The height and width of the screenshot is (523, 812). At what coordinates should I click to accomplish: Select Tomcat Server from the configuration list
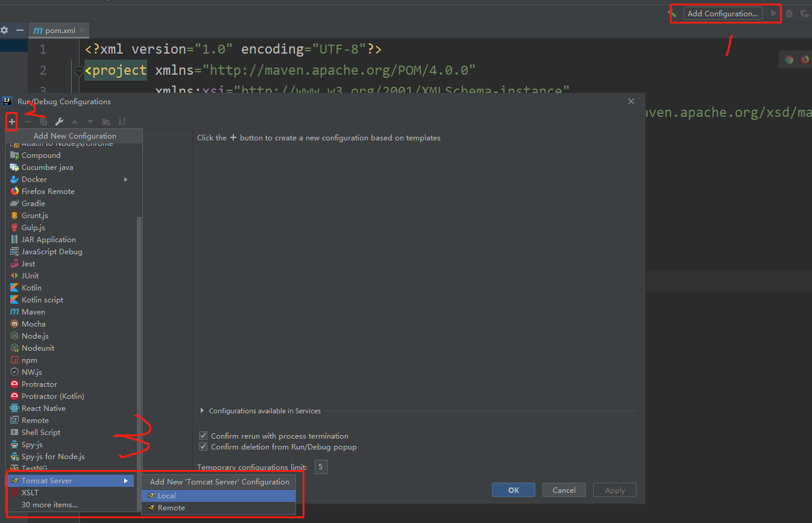pyautogui.click(x=70, y=480)
